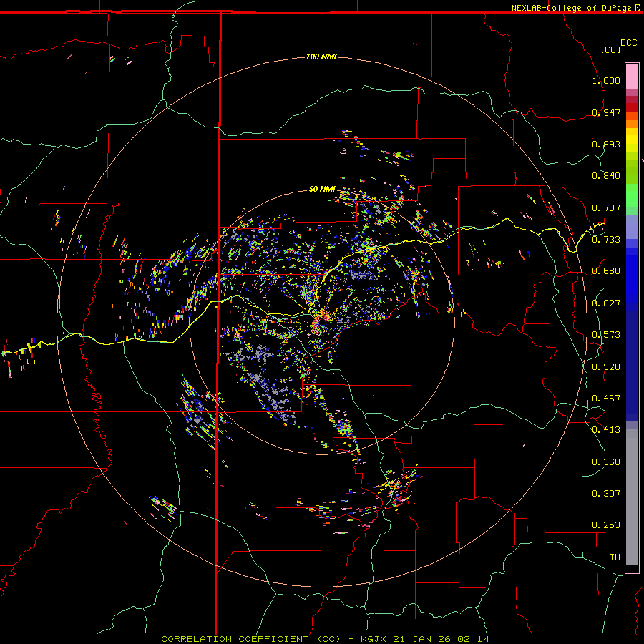
Task: Click the 0.840 scale value
Action: (x=606, y=176)
